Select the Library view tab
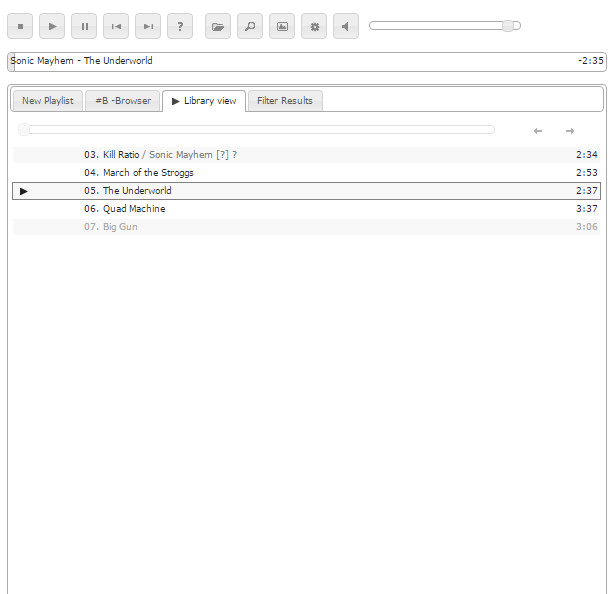Screen dimensions: 615x594 point(204,101)
